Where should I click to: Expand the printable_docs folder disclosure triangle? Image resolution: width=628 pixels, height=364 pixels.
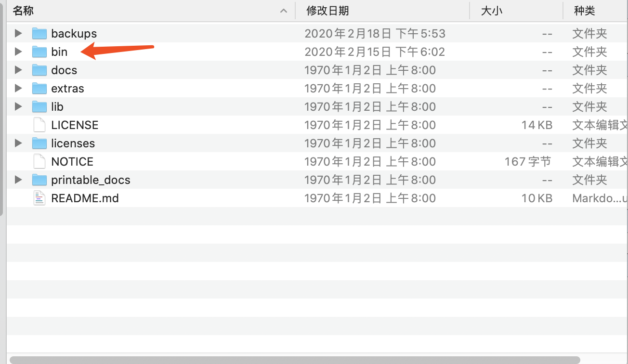pyautogui.click(x=18, y=180)
